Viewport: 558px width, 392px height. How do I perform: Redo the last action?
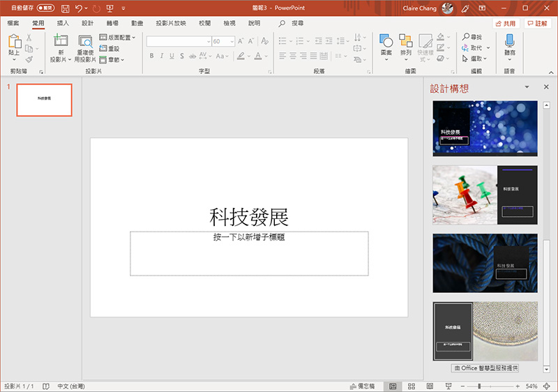[x=96, y=8]
